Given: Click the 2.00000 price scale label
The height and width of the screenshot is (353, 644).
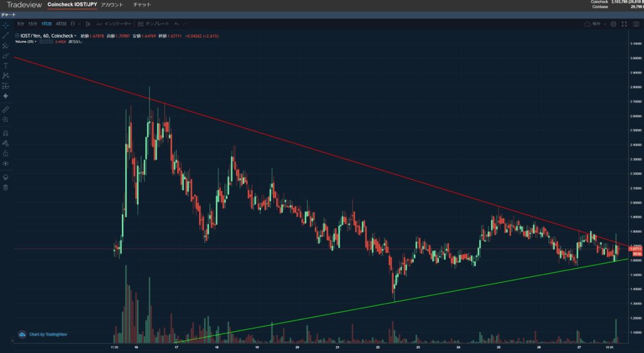Looking at the screenshot, I should (x=635, y=203).
